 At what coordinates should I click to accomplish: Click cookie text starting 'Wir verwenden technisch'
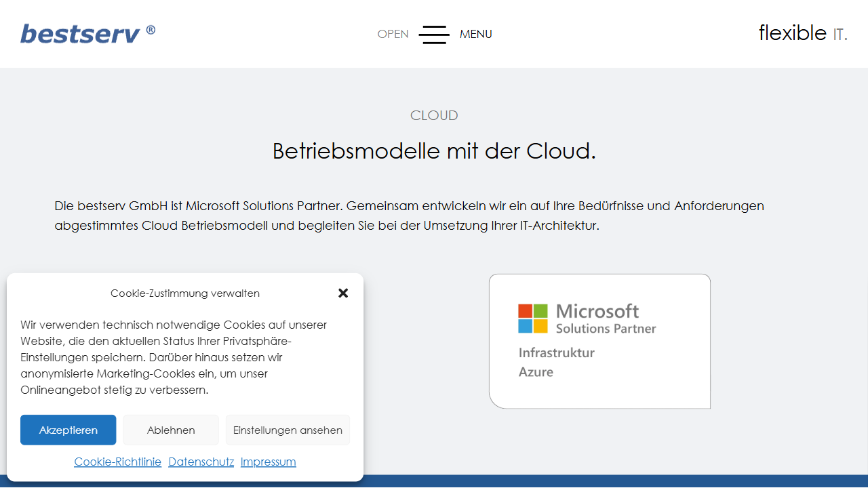pyautogui.click(x=174, y=357)
